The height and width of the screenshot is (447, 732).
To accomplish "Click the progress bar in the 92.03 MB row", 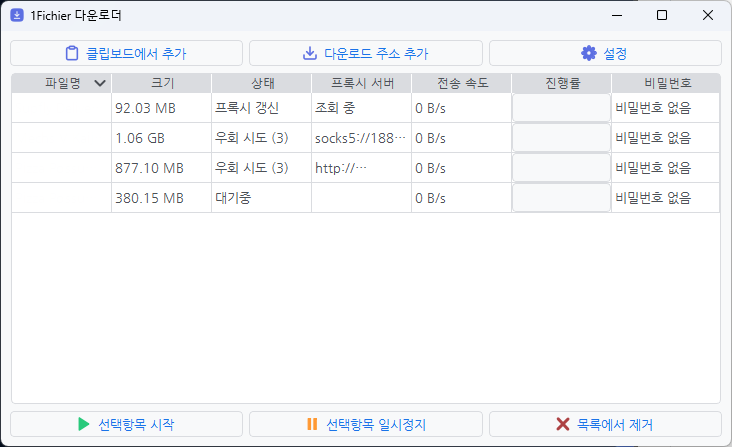I will coord(562,108).
